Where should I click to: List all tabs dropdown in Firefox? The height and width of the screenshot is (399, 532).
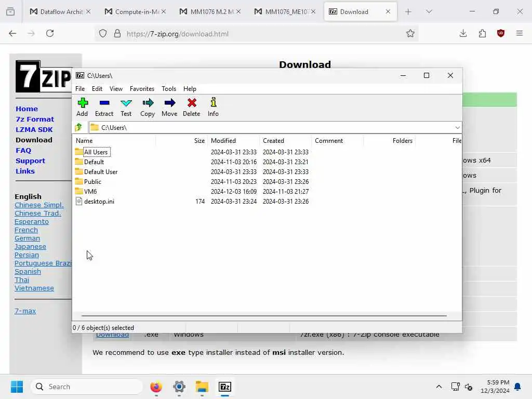point(429,12)
